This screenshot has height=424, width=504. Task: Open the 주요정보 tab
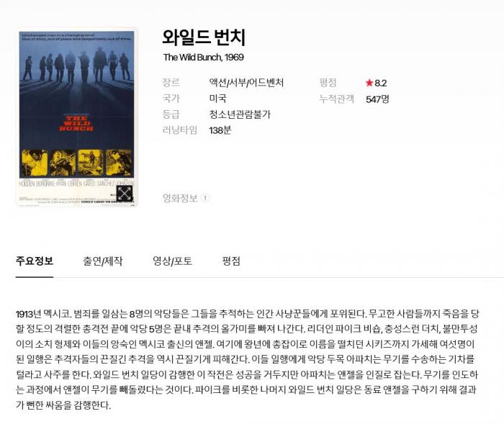click(x=35, y=261)
